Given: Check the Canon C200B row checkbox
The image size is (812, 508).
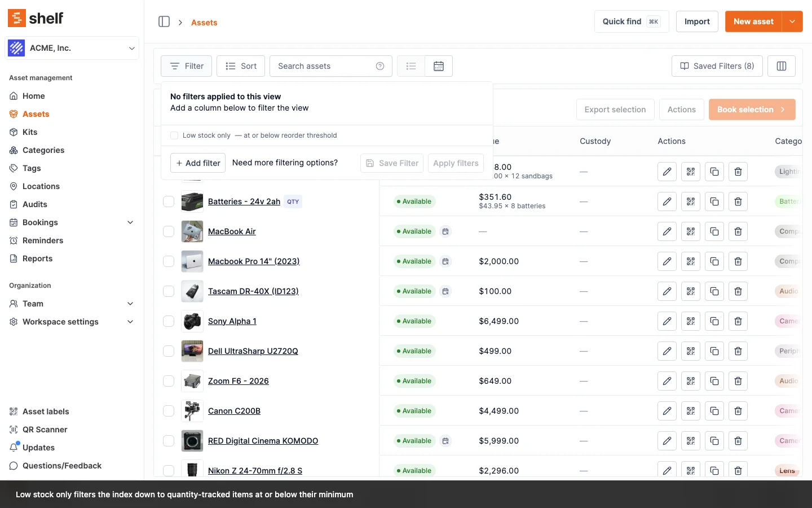Looking at the screenshot, I should click(x=169, y=411).
